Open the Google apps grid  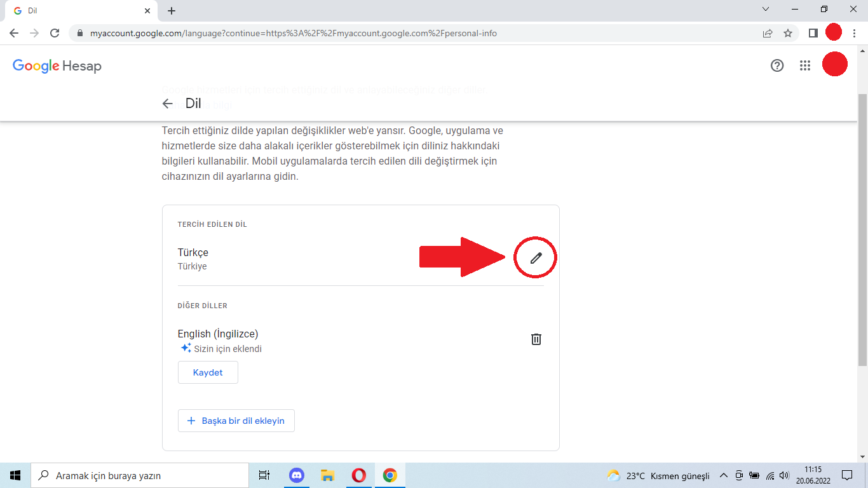[x=805, y=65]
